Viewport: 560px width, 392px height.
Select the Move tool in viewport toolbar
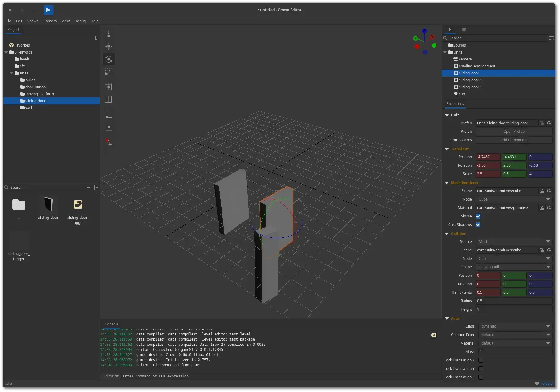click(109, 46)
